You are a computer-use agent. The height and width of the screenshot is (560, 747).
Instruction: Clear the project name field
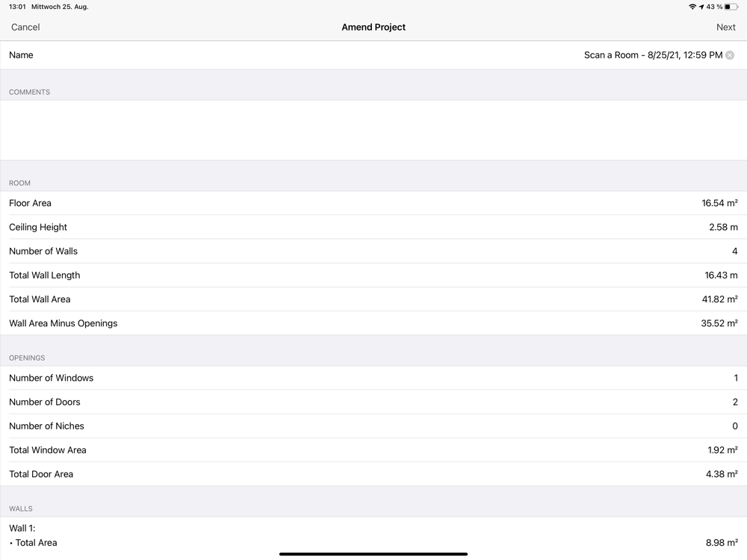point(729,55)
